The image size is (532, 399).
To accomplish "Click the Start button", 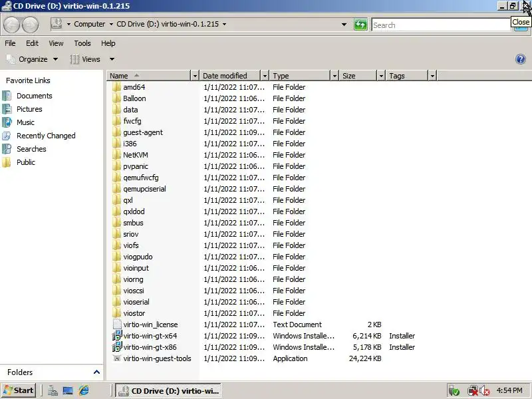I will [x=19, y=390].
